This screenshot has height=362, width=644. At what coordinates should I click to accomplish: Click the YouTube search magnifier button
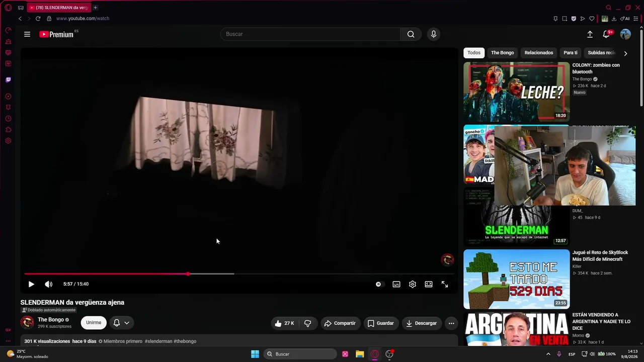click(x=411, y=34)
